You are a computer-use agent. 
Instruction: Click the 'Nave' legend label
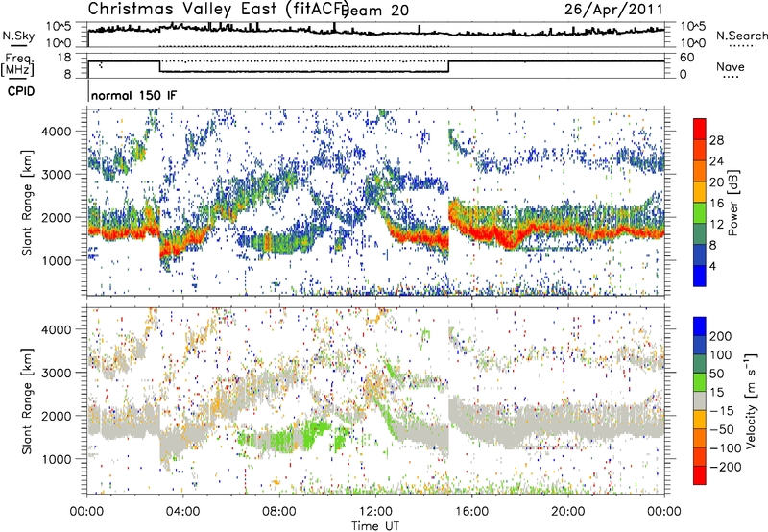[731, 66]
